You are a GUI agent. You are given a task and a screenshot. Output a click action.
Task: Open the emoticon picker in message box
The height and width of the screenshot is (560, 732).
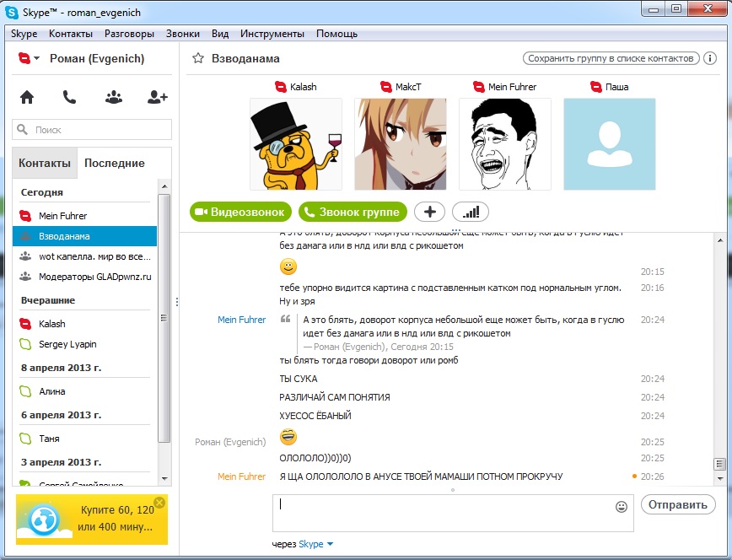click(622, 507)
